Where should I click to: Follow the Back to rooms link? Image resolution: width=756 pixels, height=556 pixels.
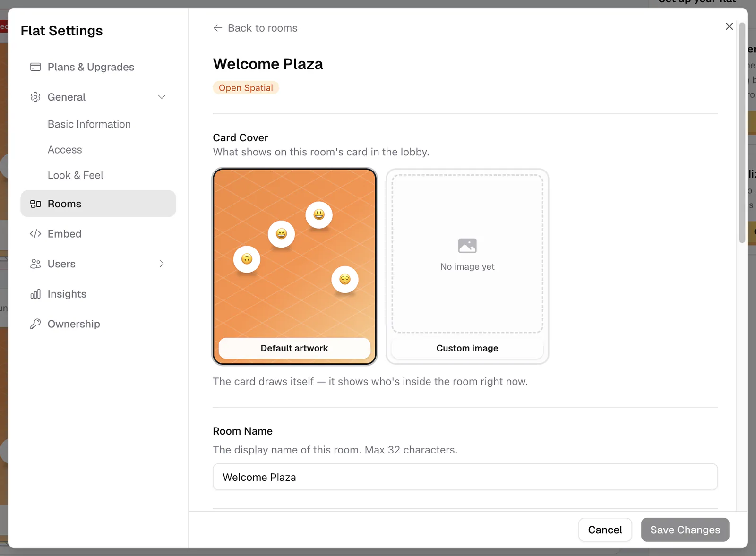point(255,28)
